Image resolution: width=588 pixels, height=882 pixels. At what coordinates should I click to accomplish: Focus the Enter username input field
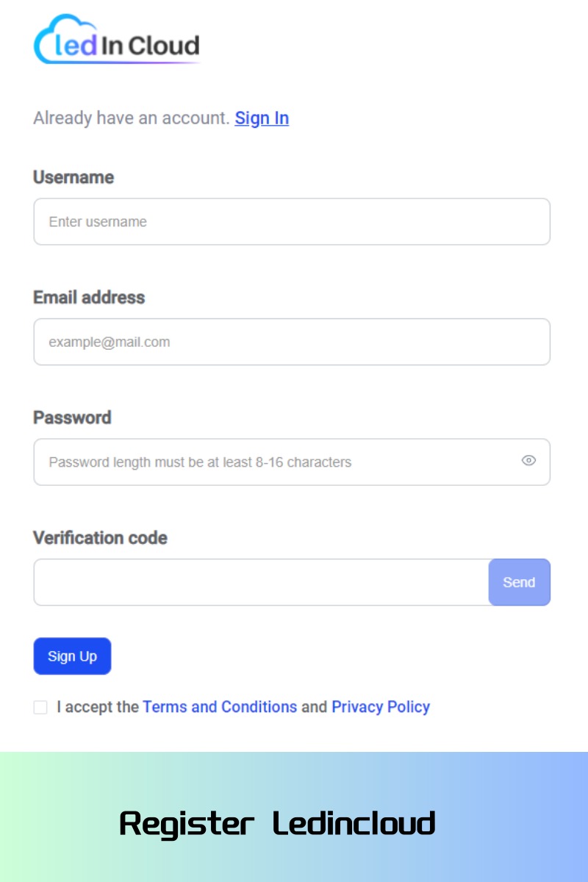291,221
